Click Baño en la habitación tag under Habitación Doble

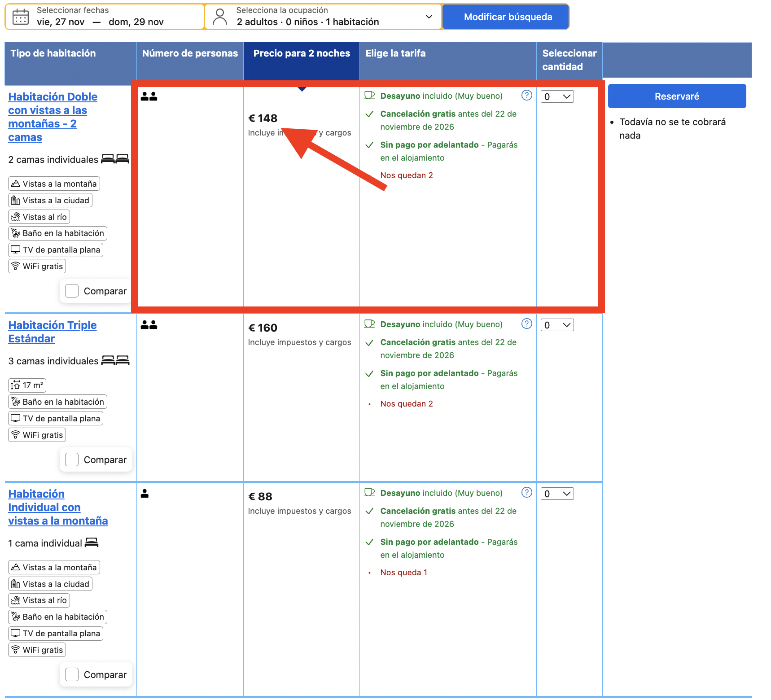pyautogui.click(x=57, y=233)
